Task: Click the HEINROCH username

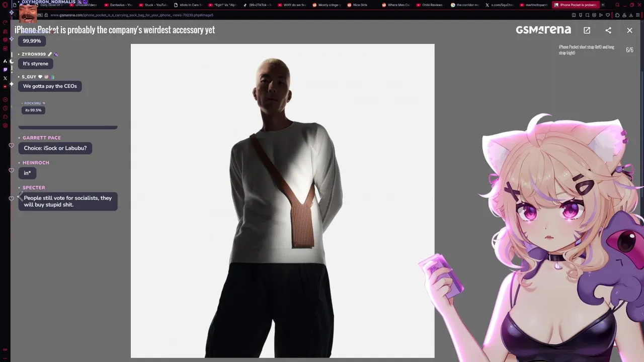Action: point(36,163)
